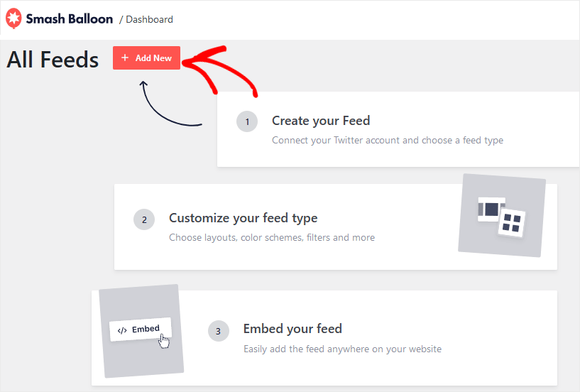Click the plus icon on Add New
Image resolution: width=580 pixels, height=392 pixels.
point(125,58)
